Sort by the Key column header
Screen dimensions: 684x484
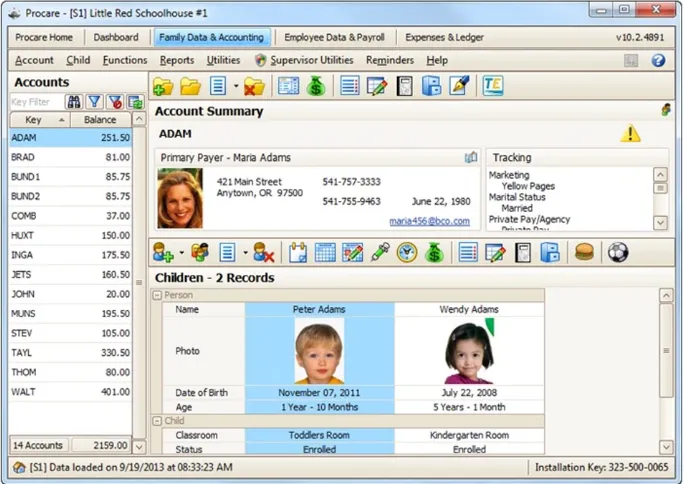coord(40,119)
